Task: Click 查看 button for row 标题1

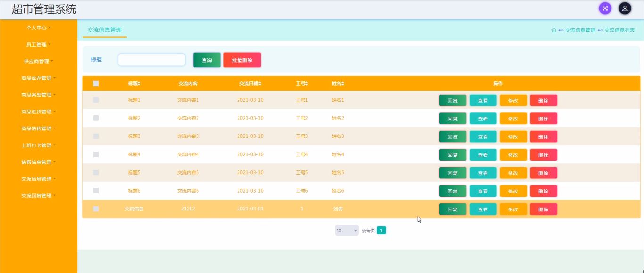Action: (483, 100)
